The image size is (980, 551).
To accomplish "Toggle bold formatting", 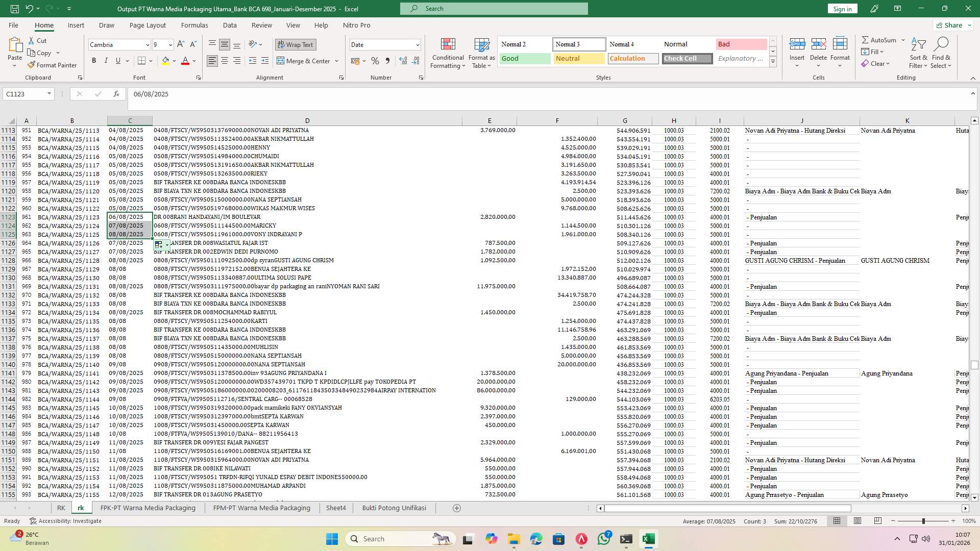I will (94, 60).
